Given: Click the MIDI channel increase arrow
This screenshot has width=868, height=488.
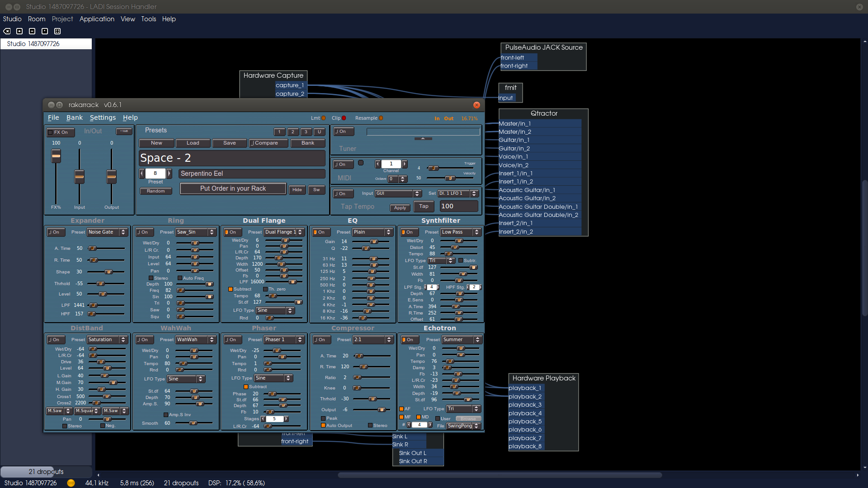Looking at the screenshot, I should pos(405,164).
